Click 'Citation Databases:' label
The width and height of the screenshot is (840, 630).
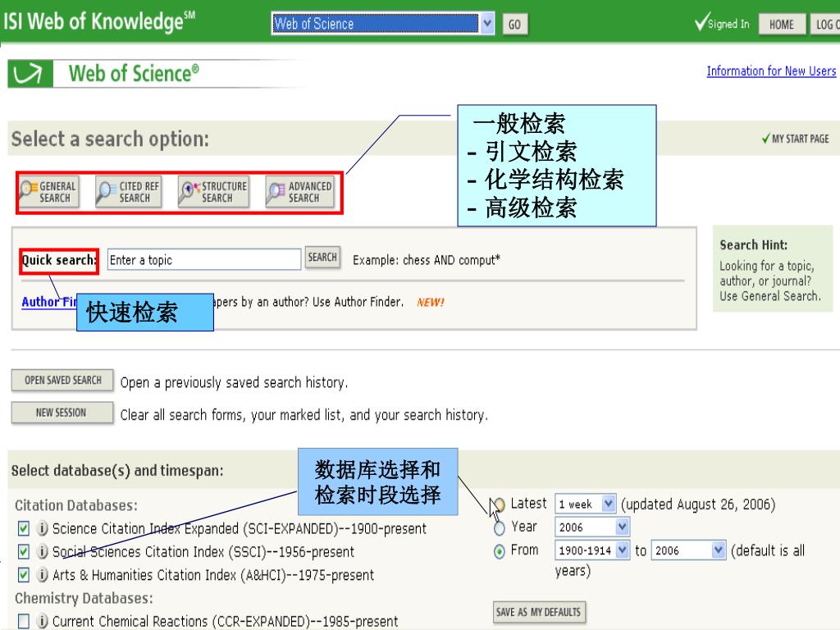[x=76, y=505]
